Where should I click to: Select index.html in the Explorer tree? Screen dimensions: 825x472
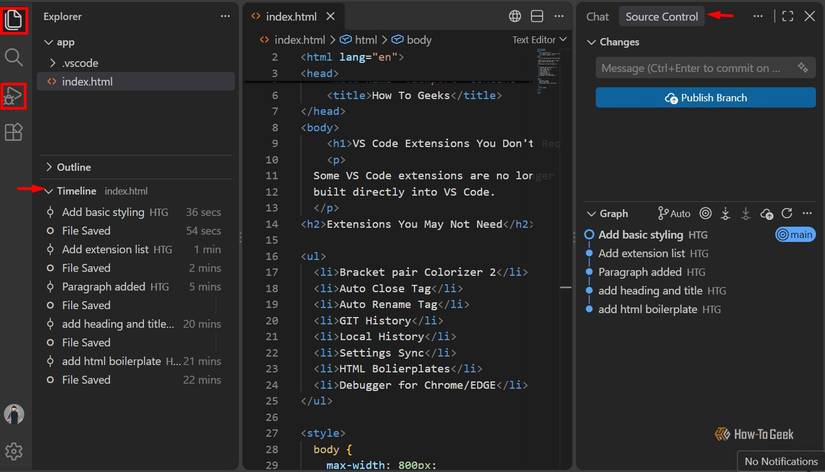(x=136, y=82)
